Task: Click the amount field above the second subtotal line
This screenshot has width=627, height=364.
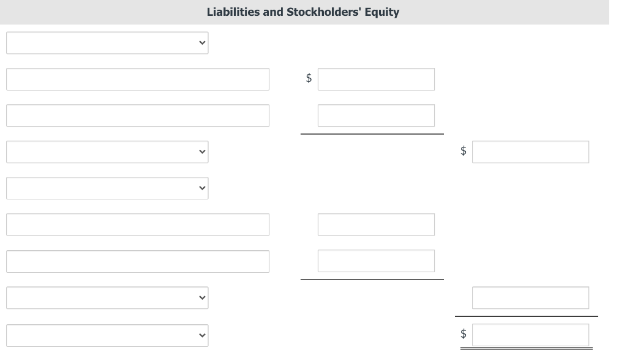Action: pyautogui.click(x=376, y=261)
